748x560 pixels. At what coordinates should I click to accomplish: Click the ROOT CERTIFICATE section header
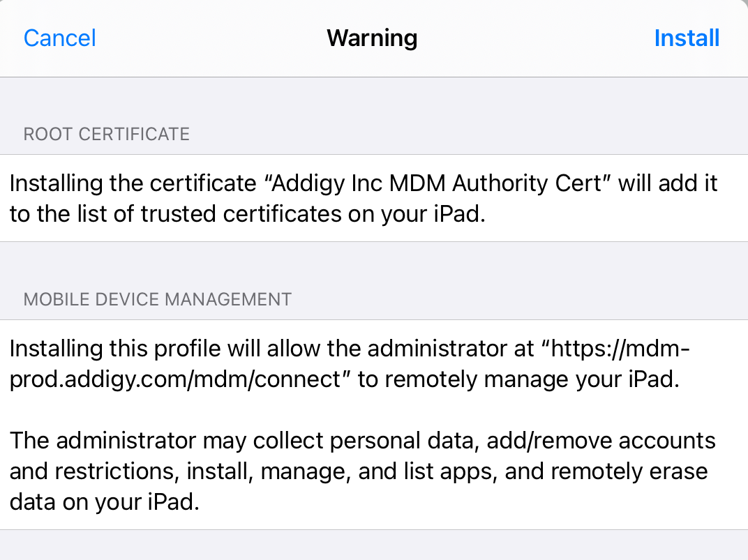coord(107,134)
